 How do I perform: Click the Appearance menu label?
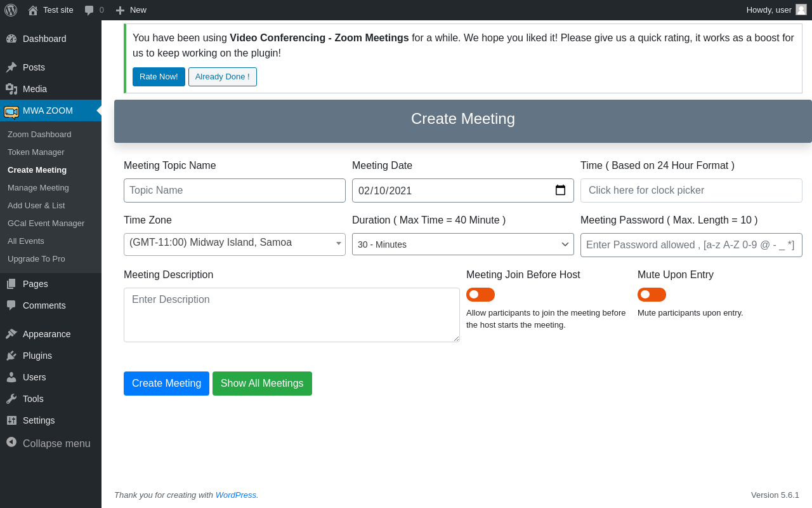pyautogui.click(x=47, y=334)
